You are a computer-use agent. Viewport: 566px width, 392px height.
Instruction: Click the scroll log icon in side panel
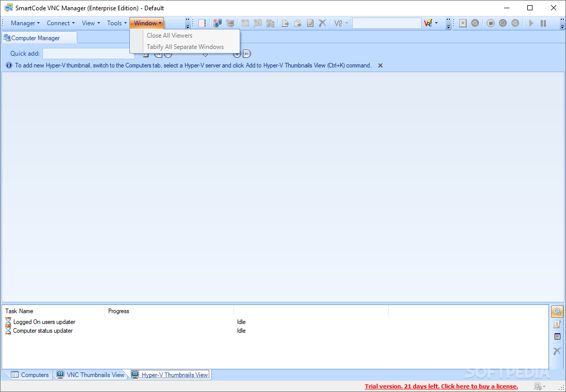pyautogui.click(x=557, y=324)
